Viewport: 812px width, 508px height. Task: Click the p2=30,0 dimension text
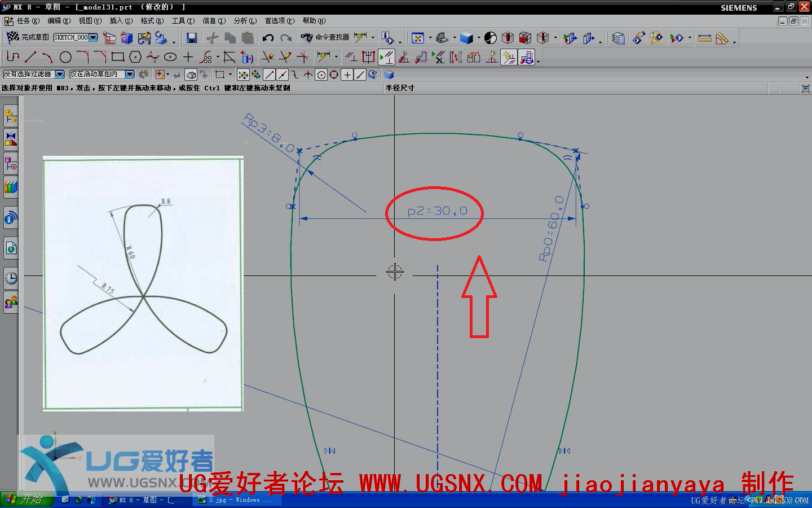438,211
